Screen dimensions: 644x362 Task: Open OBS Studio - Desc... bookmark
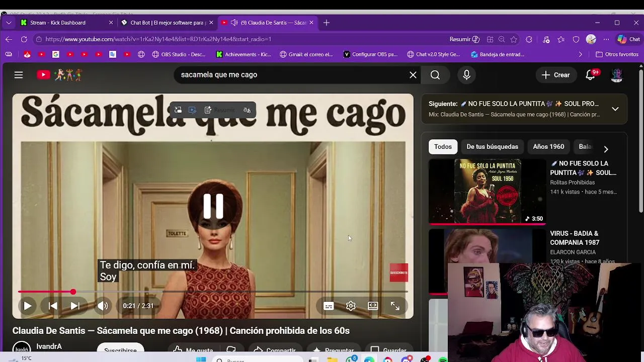(179, 54)
